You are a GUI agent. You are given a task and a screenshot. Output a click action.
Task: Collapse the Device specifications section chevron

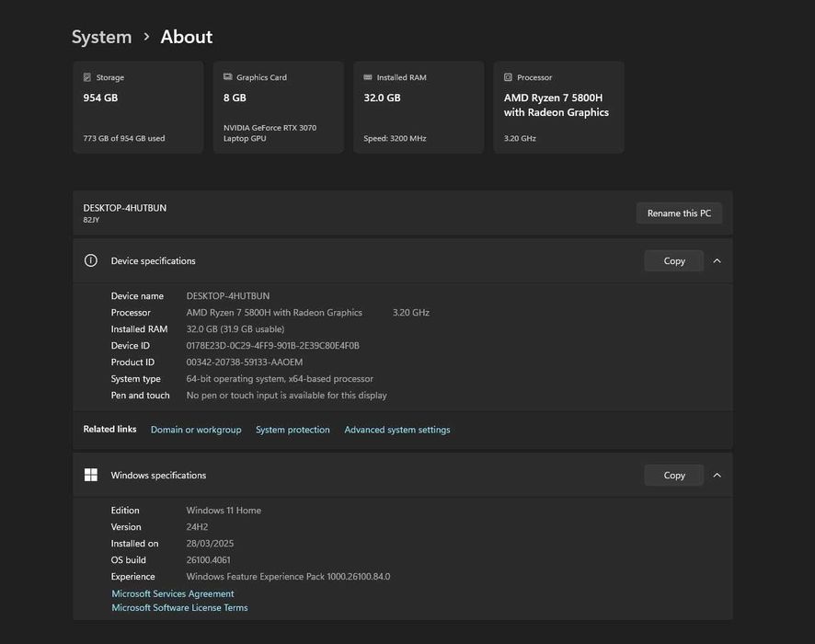point(717,261)
